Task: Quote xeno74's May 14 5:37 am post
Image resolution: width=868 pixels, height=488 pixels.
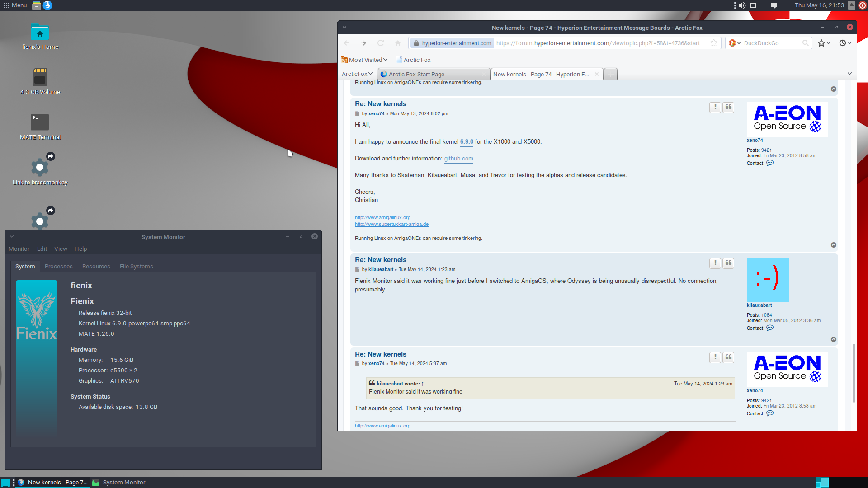Action: 728,357
